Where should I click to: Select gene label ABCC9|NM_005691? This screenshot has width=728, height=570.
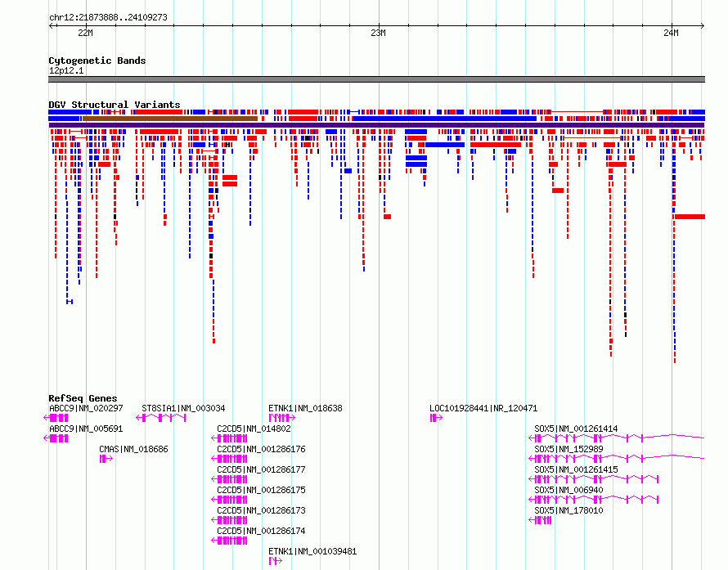click(x=86, y=429)
